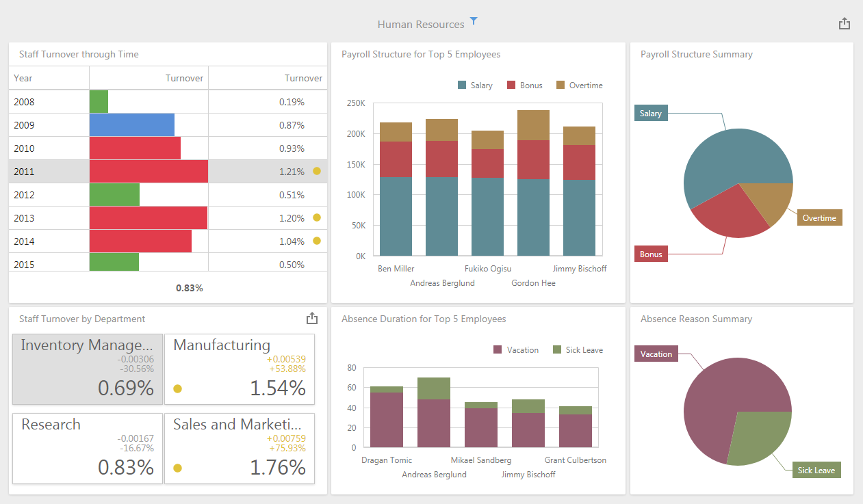The height and width of the screenshot is (504, 863).
Task: Select the Inventory Management department card
Action: tap(88, 369)
